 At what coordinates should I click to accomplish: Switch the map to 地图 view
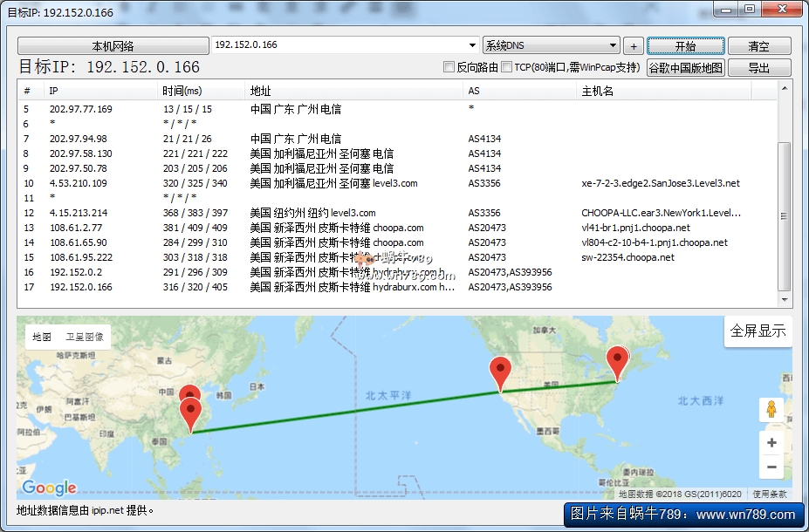click(42, 337)
